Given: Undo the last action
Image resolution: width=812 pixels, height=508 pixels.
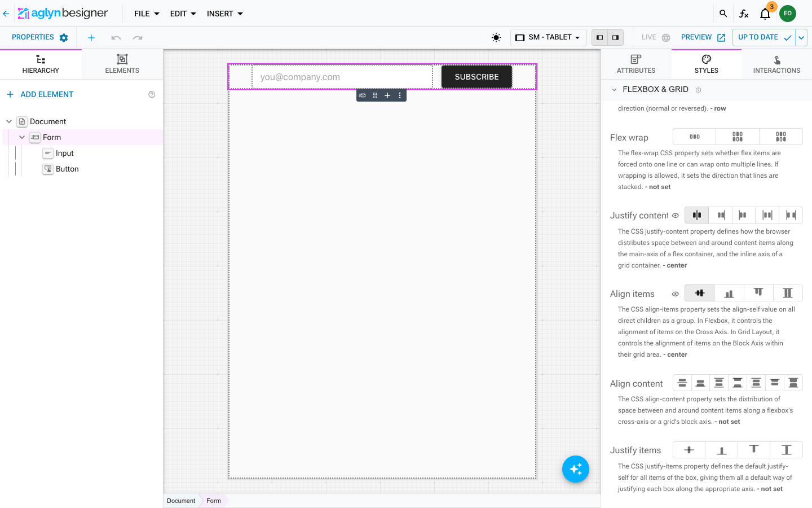Looking at the screenshot, I should [116, 38].
